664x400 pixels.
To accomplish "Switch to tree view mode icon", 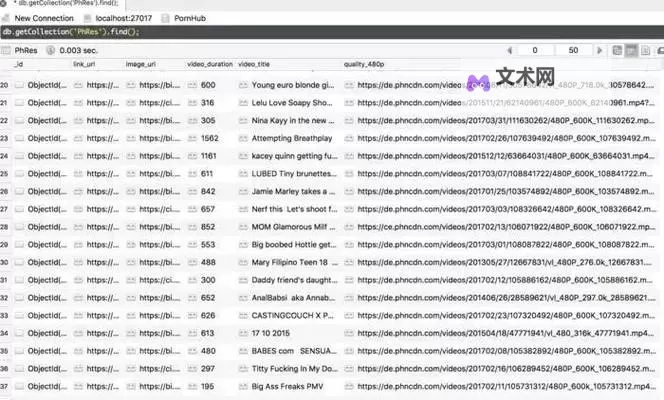I will [617, 50].
